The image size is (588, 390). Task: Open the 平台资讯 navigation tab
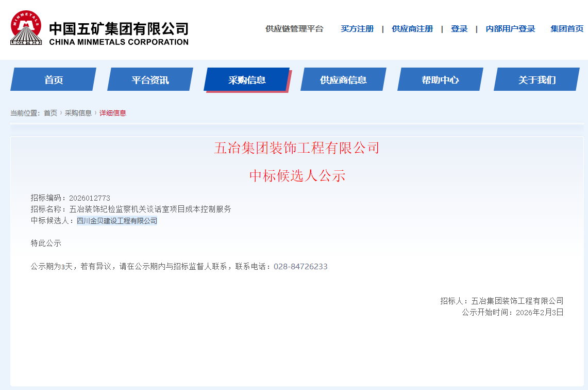click(x=150, y=79)
